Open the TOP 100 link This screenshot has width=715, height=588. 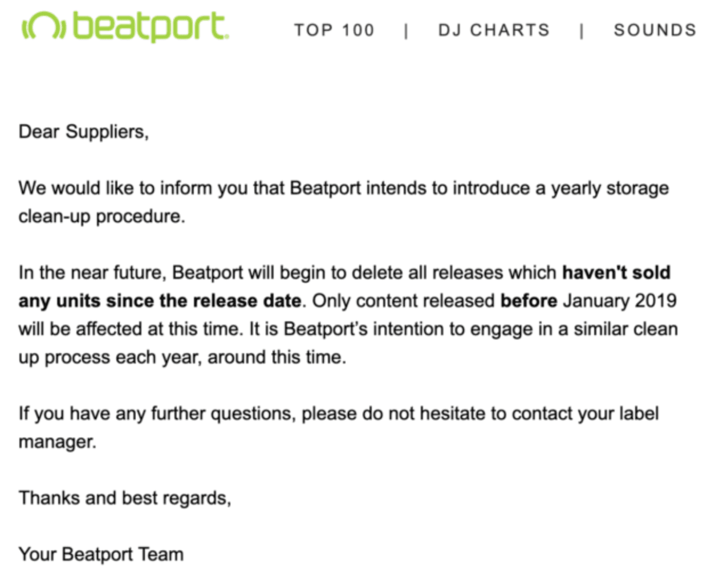334,30
